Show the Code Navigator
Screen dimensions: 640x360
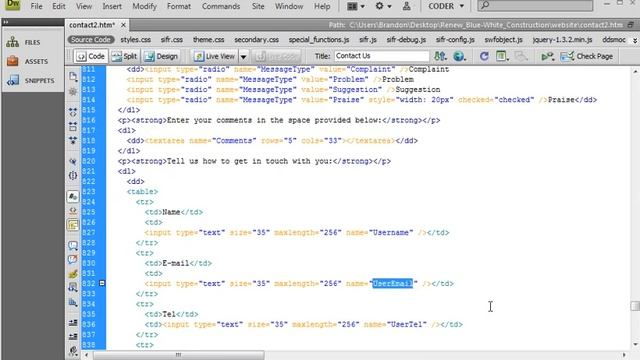[x=73, y=92]
